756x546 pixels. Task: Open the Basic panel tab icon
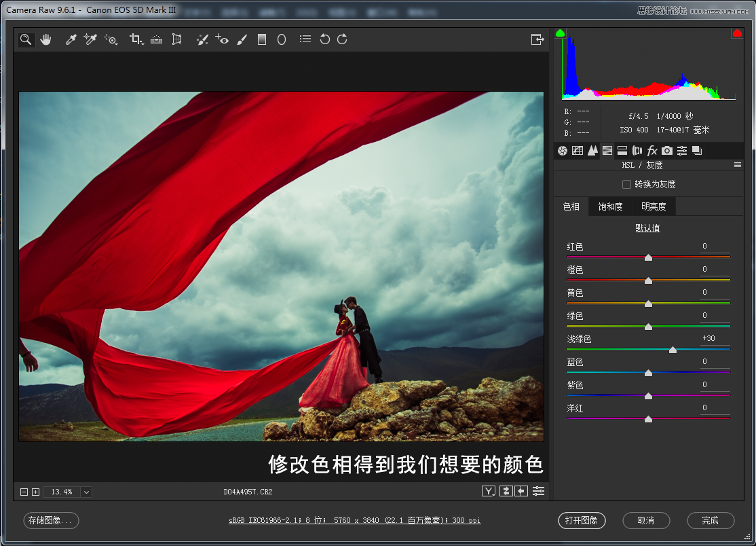pyautogui.click(x=562, y=151)
